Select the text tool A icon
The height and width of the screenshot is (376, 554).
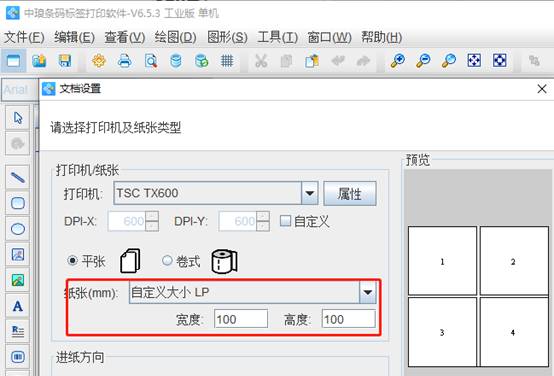pos(18,306)
